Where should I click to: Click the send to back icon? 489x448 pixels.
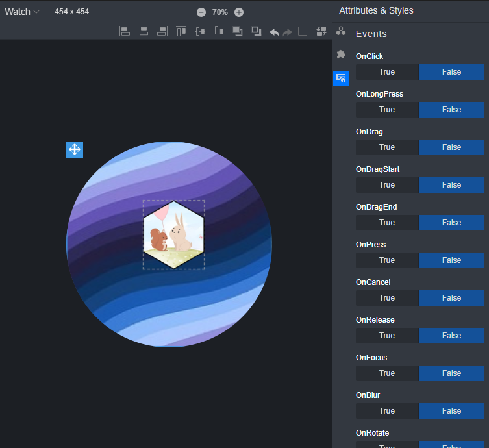257,31
